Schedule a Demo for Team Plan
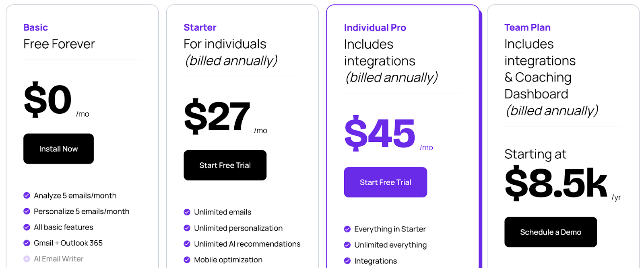644x268 pixels. (551, 232)
